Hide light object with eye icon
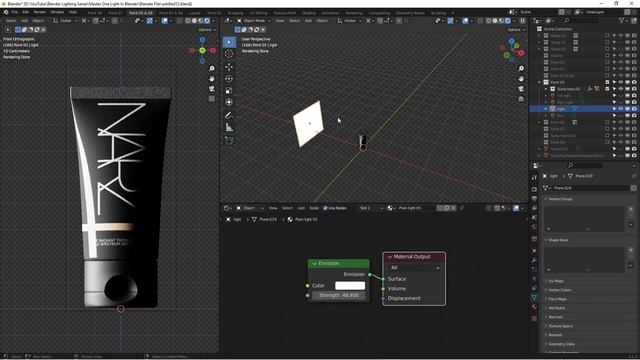Screen dimensions: 640x360 [620, 109]
